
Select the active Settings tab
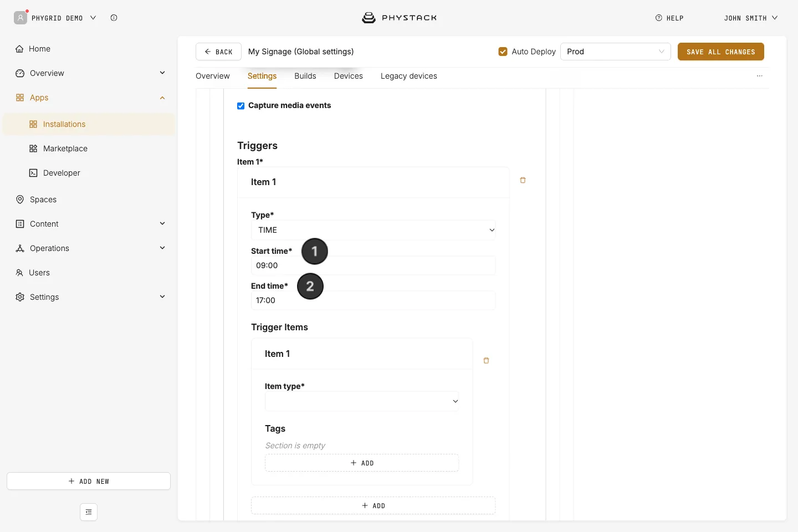tap(262, 76)
